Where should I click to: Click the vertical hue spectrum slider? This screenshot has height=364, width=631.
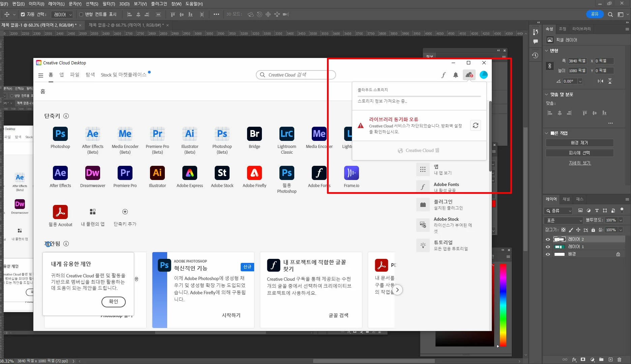[x=503, y=305]
